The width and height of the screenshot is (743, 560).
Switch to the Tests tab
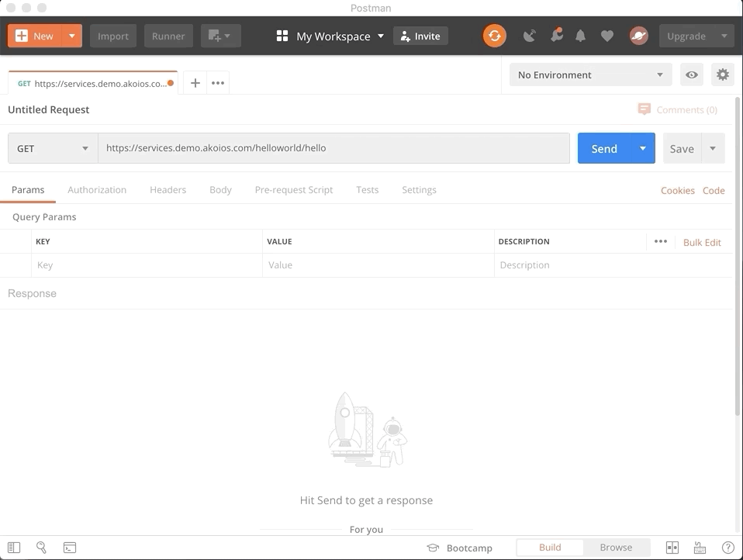(368, 190)
